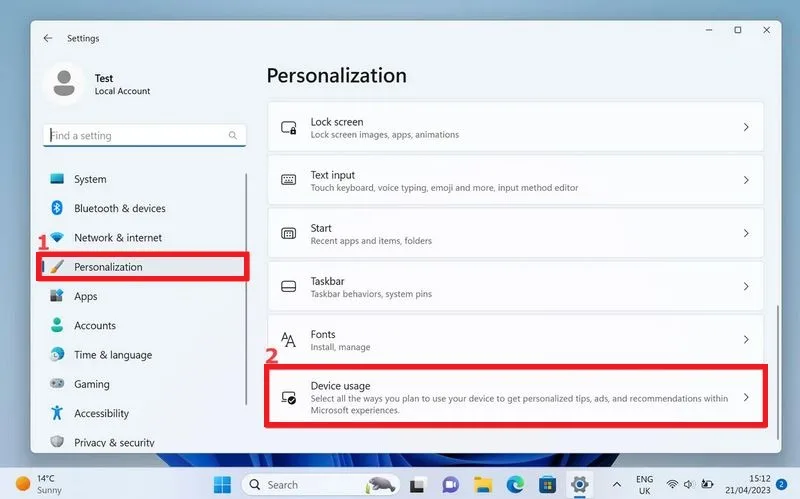This screenshot has width=800, height=499.
Task: Click the Find a setting field
Action: tap(144, 135)
